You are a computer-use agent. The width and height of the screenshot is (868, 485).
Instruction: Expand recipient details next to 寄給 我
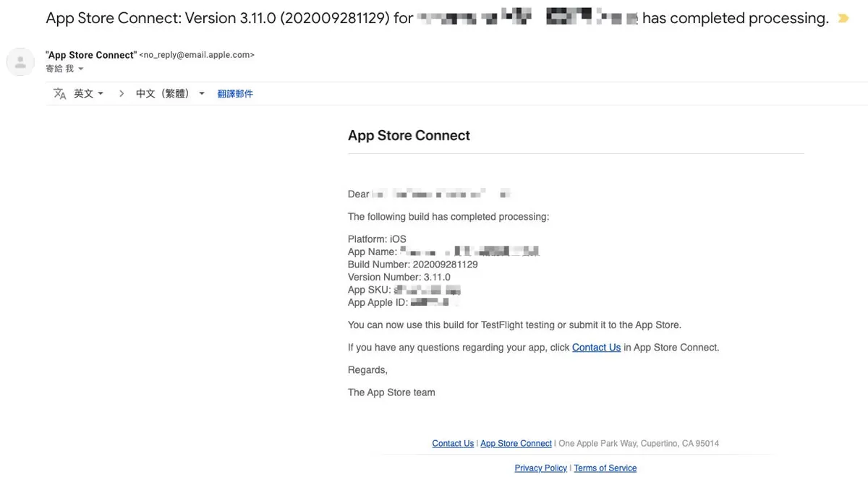point(81,69)
